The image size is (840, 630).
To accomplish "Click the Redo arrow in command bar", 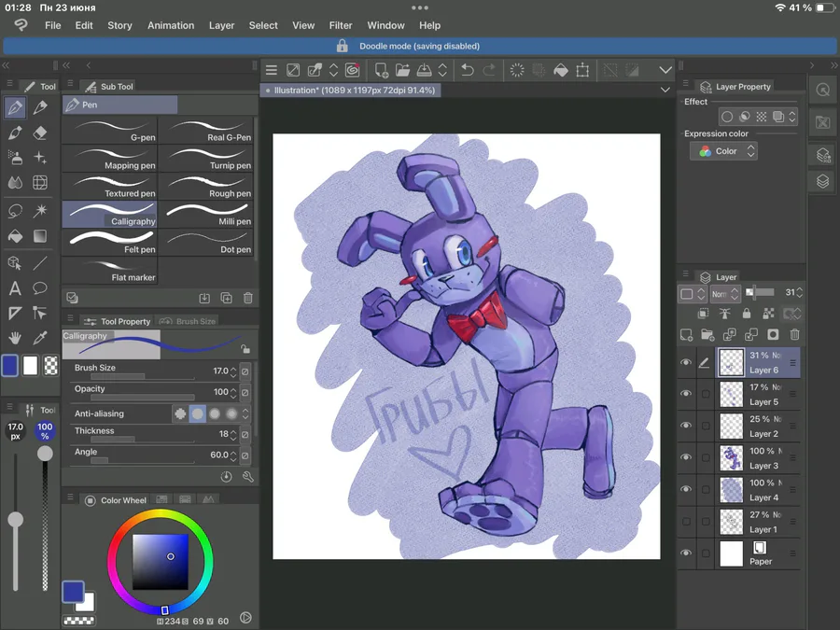I will pyautogui.click(x=489, y=70).
